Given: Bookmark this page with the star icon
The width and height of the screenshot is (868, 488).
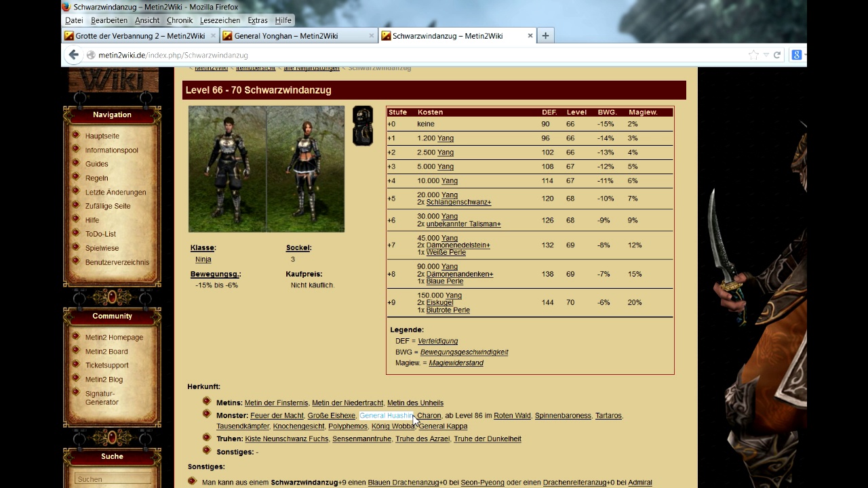Looking at the screenshot, I should (753, 55).
